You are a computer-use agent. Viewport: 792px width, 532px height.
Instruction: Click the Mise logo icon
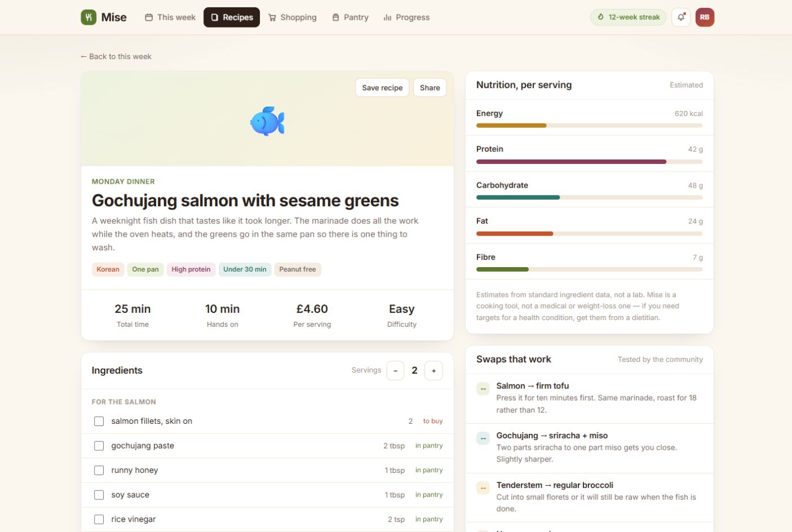[x=89, y=17]
